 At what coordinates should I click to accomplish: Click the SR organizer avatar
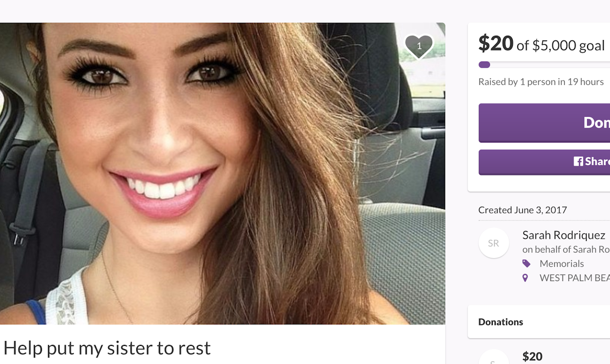(x=494, y=243)
